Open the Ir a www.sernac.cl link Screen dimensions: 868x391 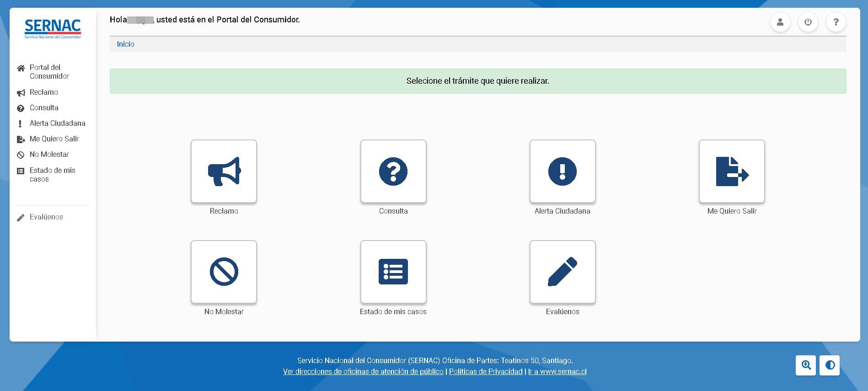click(x=557, y=371)
